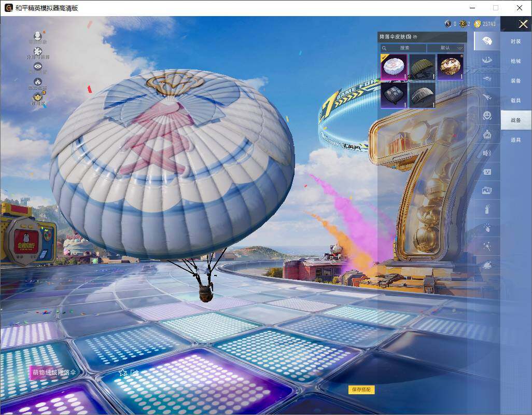Click the 分解与拆解 puzzle icon
The height and width of the screenshot is (415, 532).
coord(38,51)
